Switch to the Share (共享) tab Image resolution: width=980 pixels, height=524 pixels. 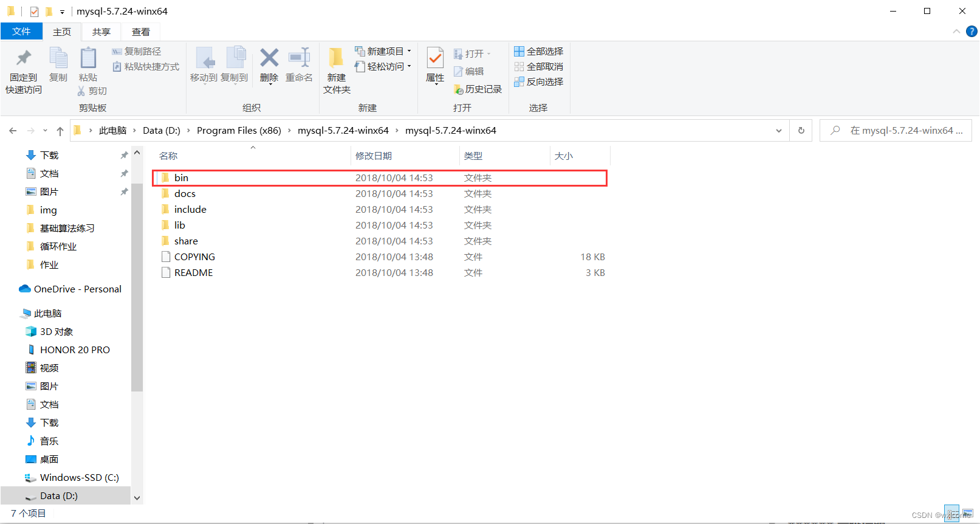101,32
